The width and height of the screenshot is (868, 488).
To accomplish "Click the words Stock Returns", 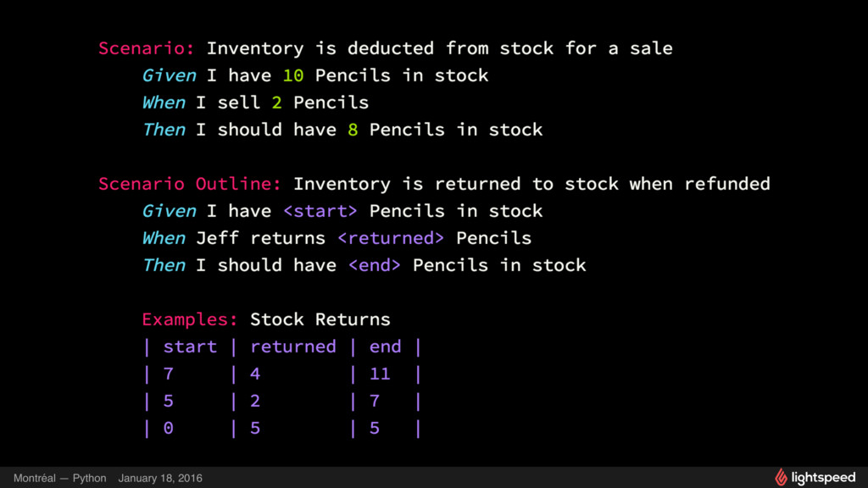I will (320, 319).
